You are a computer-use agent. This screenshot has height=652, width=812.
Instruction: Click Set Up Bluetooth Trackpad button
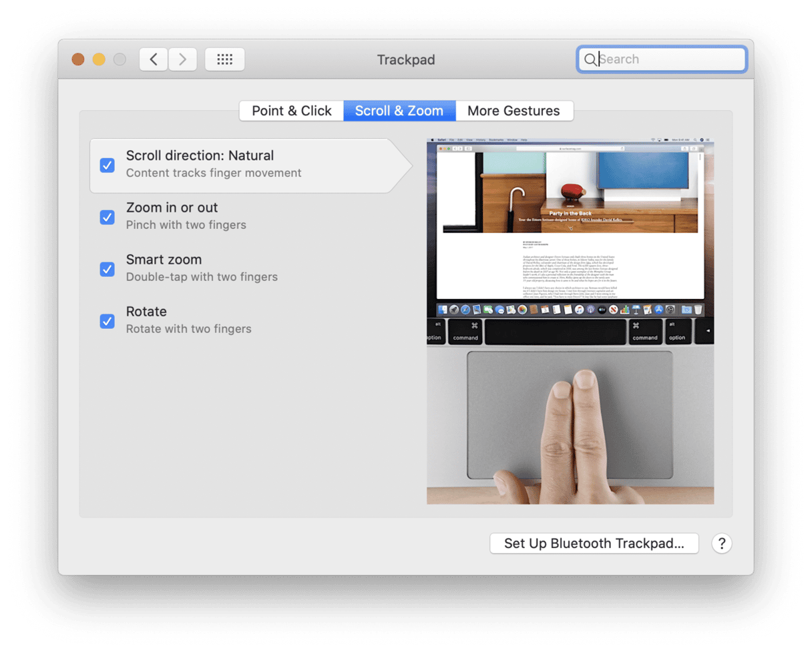(x=594, y=543)
